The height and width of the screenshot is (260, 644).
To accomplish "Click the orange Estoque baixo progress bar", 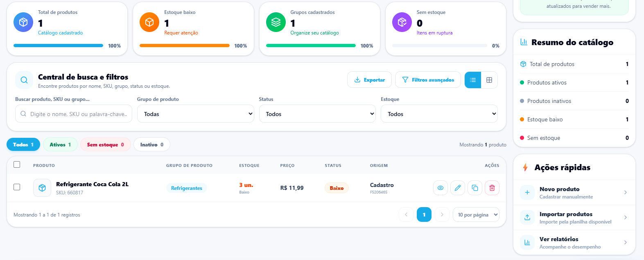I will [185, 46].
